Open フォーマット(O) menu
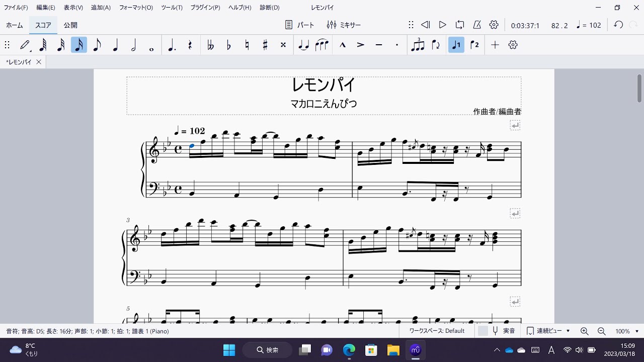 coord(136,8)
